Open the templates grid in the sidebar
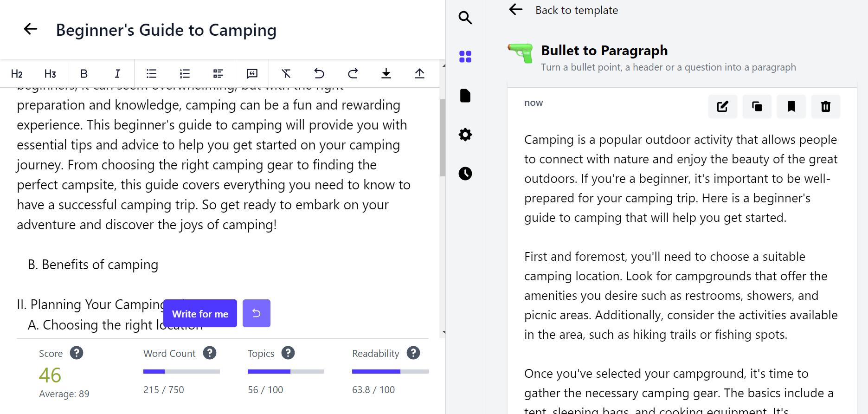868x414 pixels. pyautogui.click(x=465, y=57)
